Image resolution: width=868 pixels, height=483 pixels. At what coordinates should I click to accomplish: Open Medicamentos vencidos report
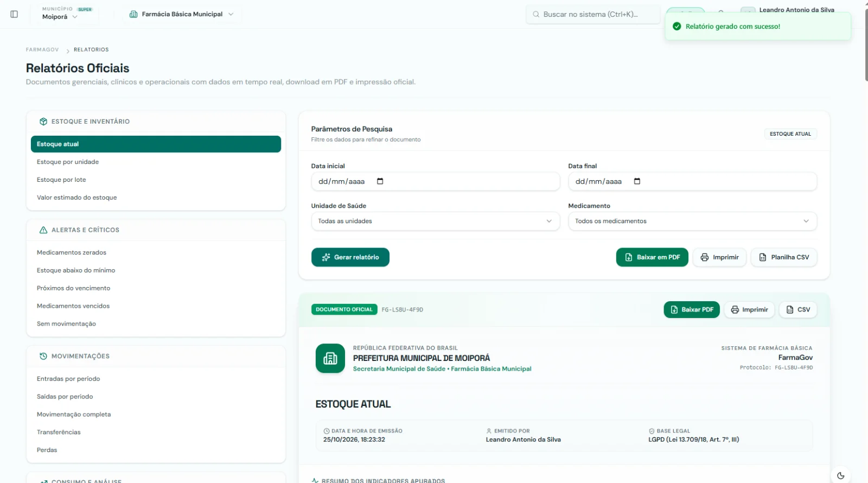pos(156,306)
